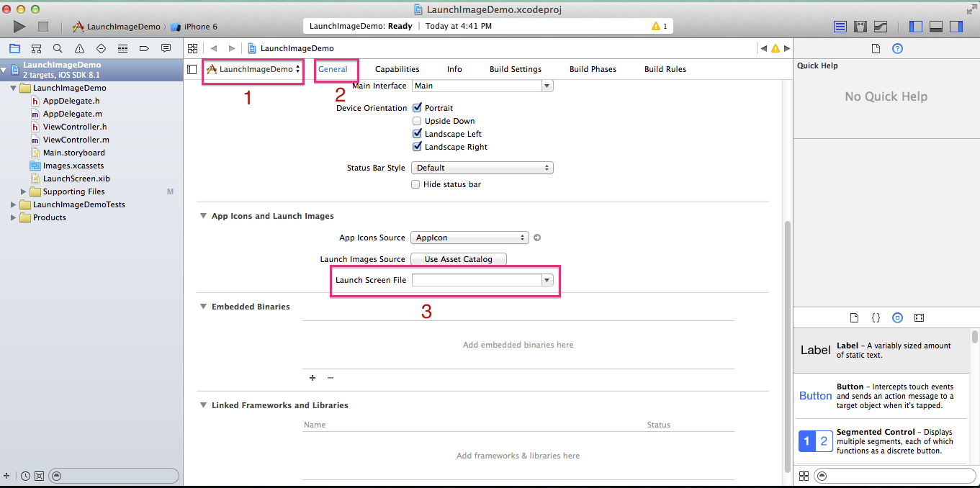Collapse Linked Frameworks and Libraries section
The image size is (980, 488).
tap(203, 405)
